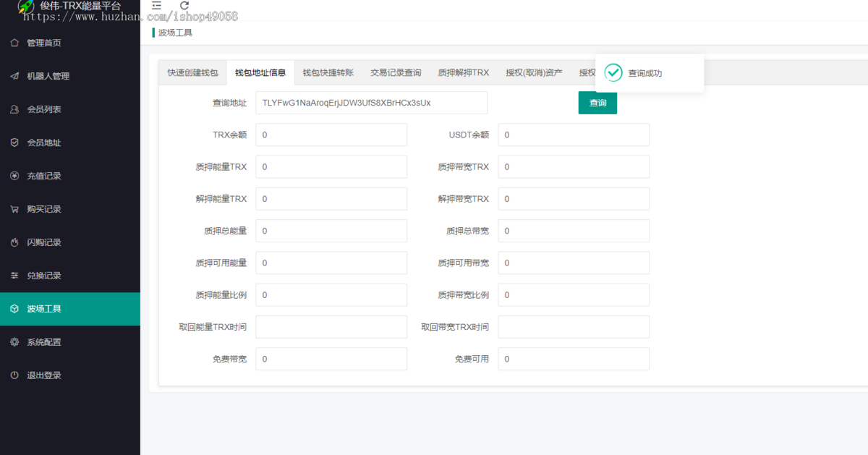This screenshot has height=455, width=868.
Task: Select the 质押能量TRX field
Action: click(331, 166)
